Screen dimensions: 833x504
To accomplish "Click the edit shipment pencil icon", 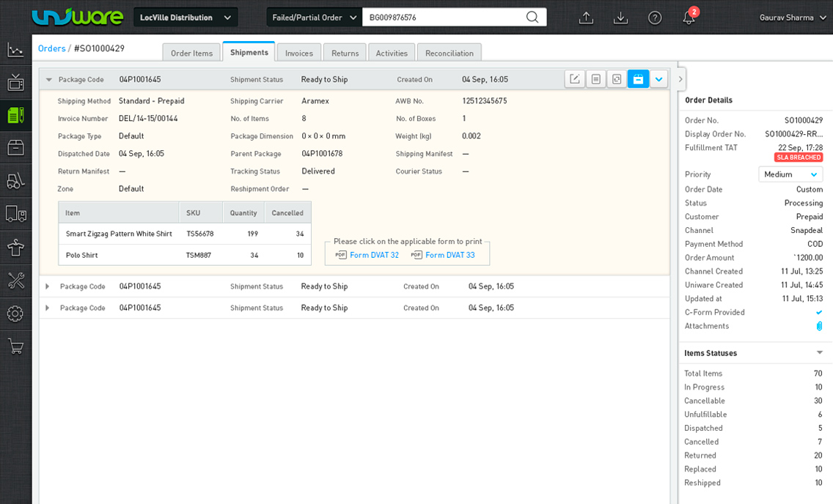I will [574, 79].
